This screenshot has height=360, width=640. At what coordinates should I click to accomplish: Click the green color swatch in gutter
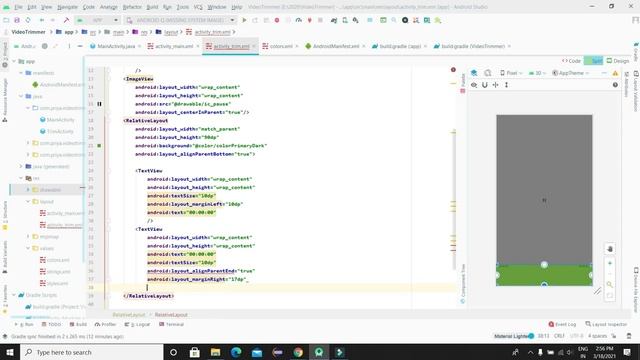pyautogui.click(x=99, y=146)
